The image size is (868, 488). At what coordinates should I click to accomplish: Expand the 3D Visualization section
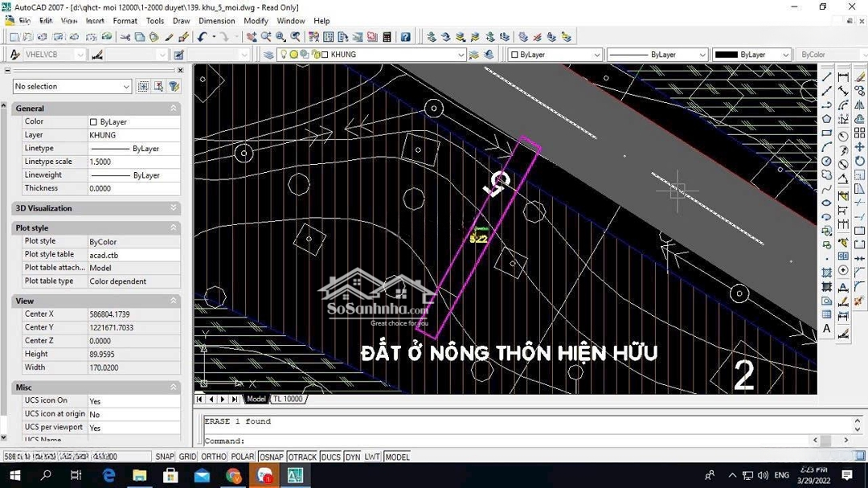tap(173, 208)
